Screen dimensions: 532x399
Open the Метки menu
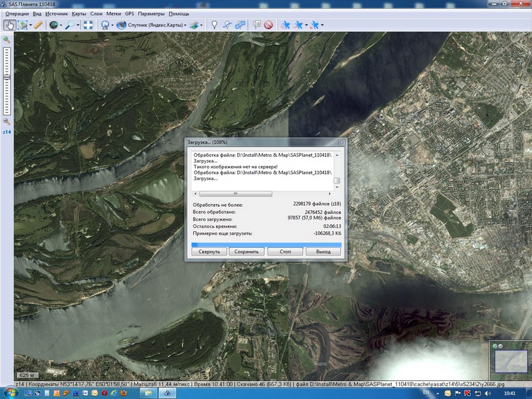pos(114,13)
